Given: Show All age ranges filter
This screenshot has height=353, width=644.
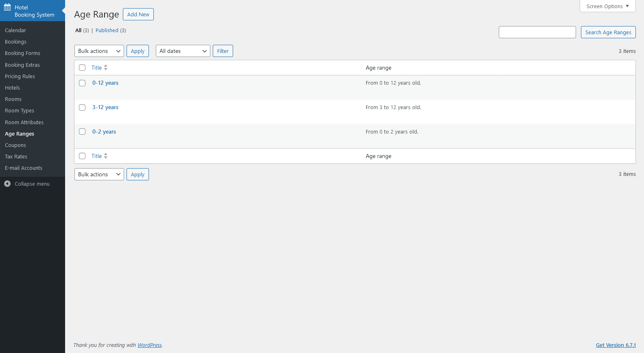Looking at the screenshot, I should (78, 30).
